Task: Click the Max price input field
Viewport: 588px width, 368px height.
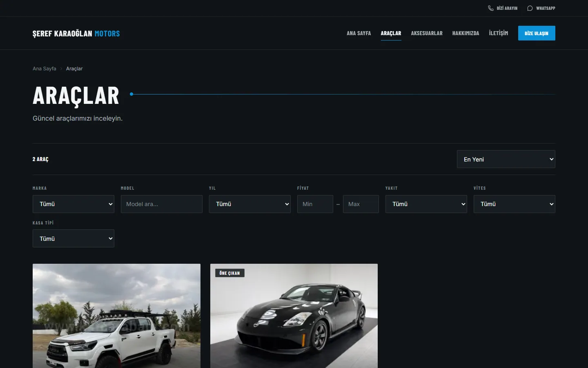Action: 361,204
